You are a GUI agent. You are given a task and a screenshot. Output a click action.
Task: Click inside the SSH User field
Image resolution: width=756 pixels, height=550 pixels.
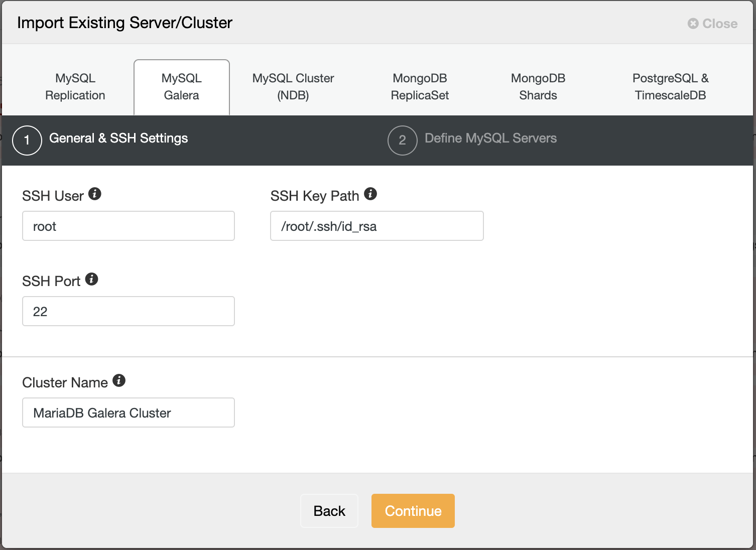coord(128,226)
